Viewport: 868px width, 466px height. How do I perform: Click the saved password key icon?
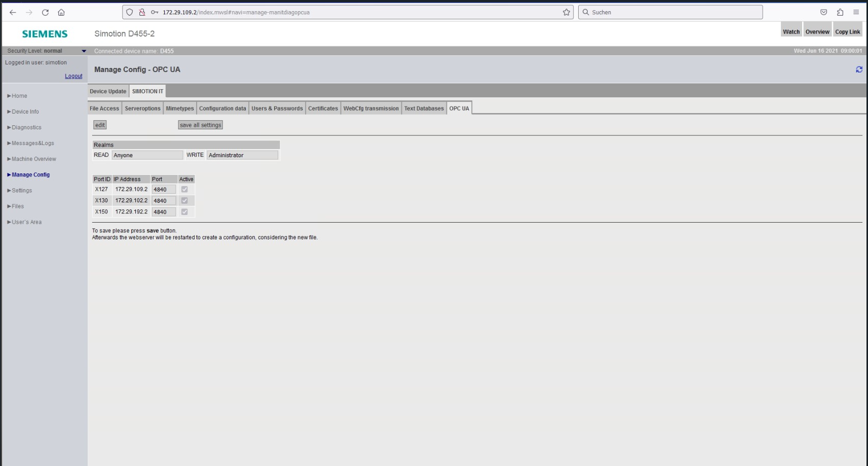155,12
